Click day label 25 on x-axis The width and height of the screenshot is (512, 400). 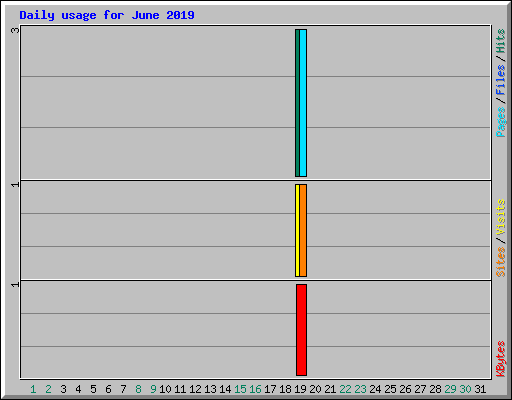click(x=390, y=389)
